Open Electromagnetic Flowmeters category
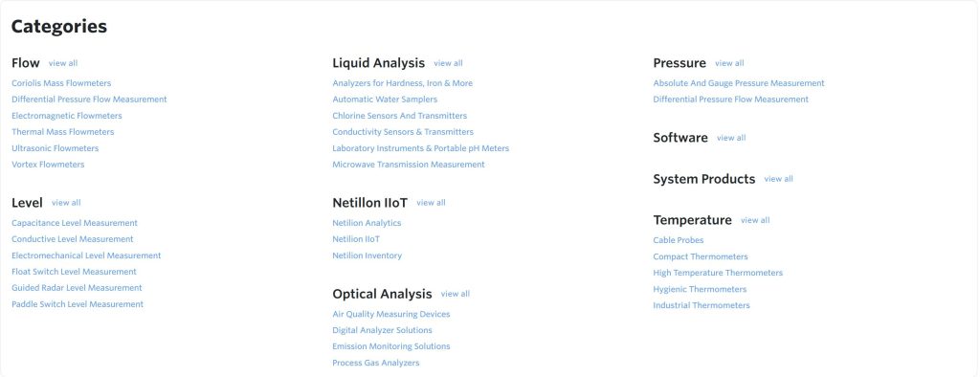 (67, 116)
